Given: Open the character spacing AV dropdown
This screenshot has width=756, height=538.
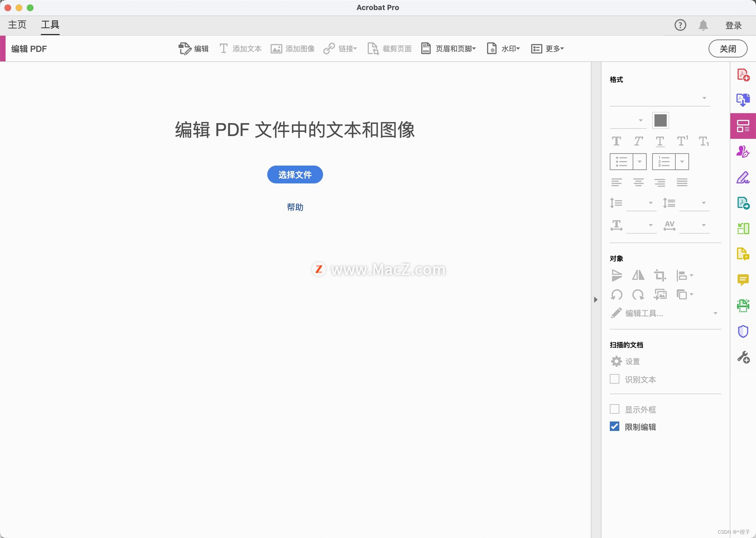Looking at the screenshot, I should coord(695,225).
